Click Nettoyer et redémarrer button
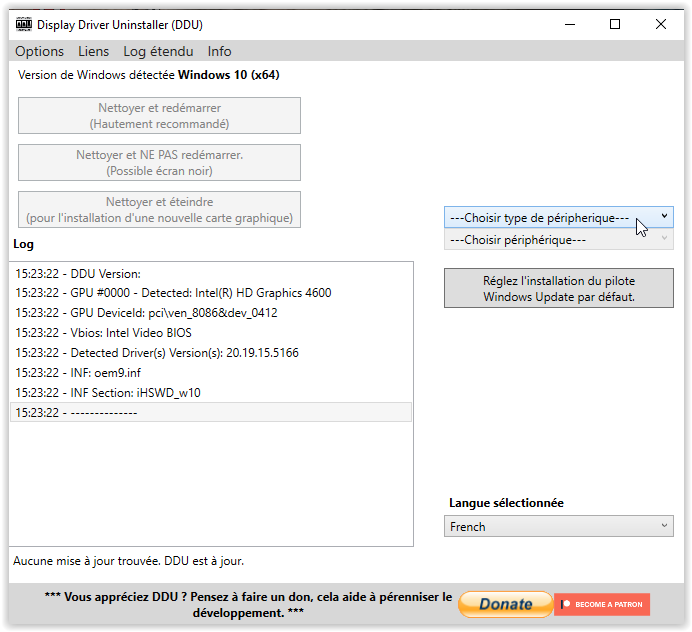The height and width of the screenshot is (632, 692). [159, 116]
